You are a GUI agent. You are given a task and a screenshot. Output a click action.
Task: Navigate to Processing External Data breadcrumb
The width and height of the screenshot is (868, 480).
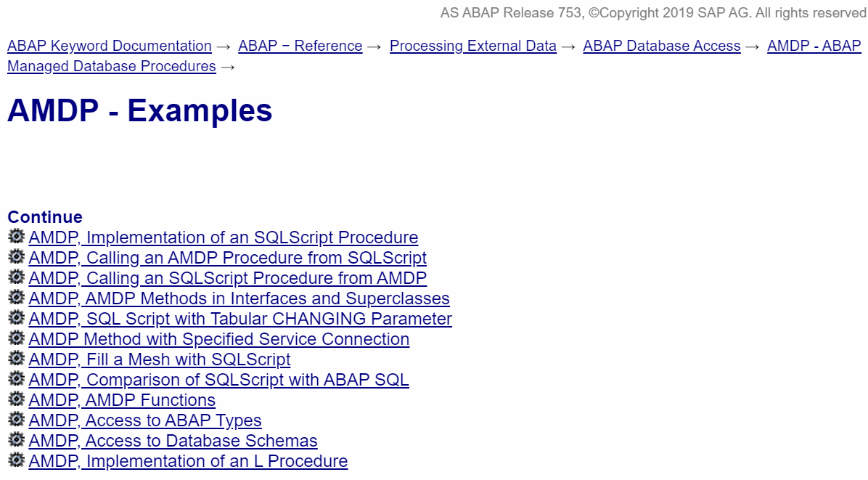(473, 46)
